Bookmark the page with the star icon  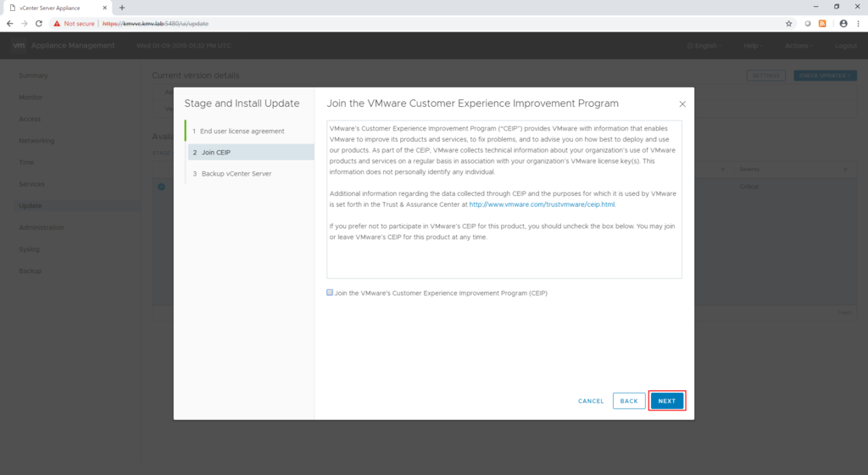pos(789,24)
